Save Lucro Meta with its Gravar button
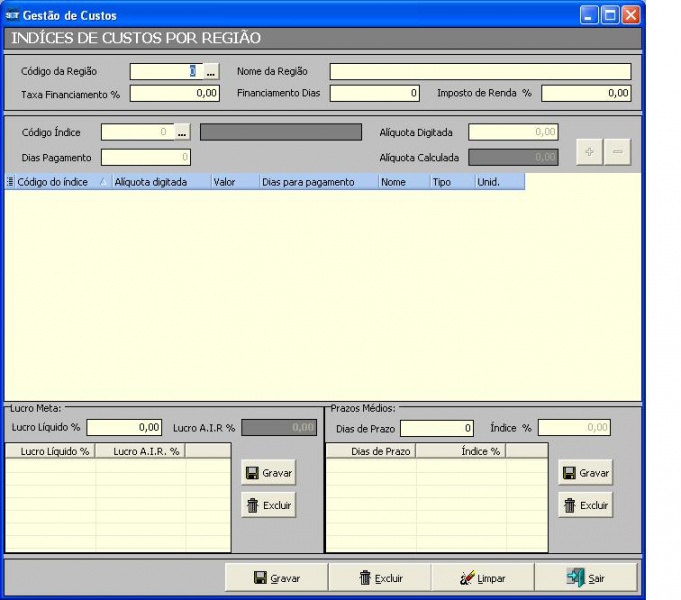This screenshot has width=681, height=600. 268,473
